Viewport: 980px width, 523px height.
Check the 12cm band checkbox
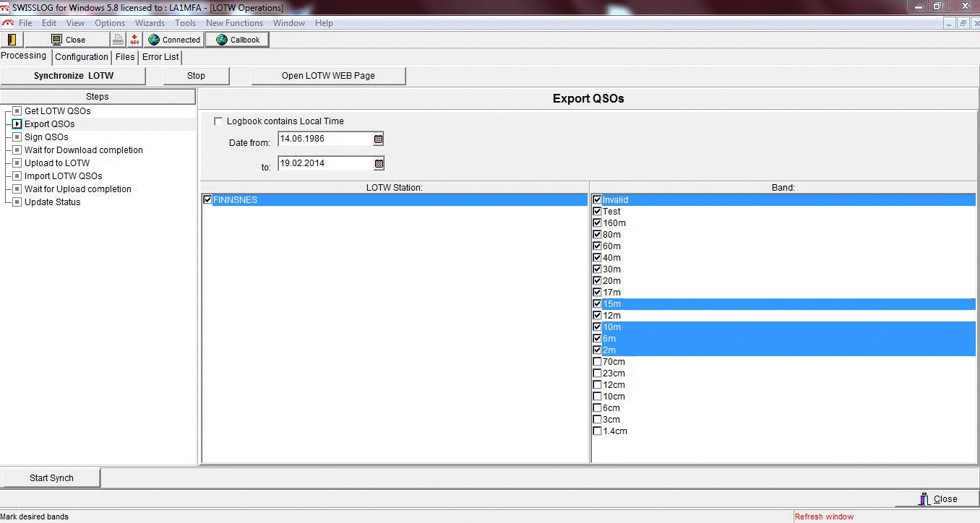point(597,385)
